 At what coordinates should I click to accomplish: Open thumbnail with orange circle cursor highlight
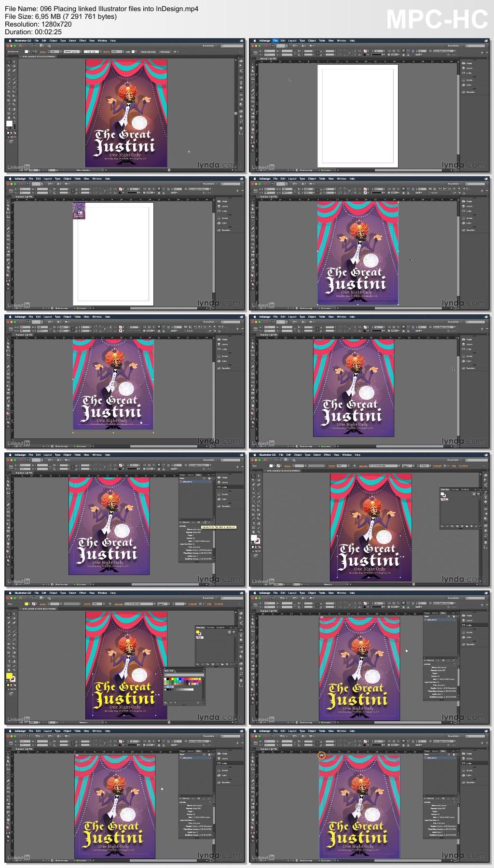370,796
